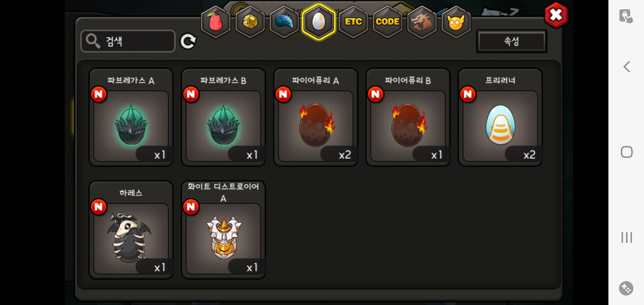Close the inventory with red X
Screen dimensions: 644x305
pyautogui.click(x=556, y=15)
